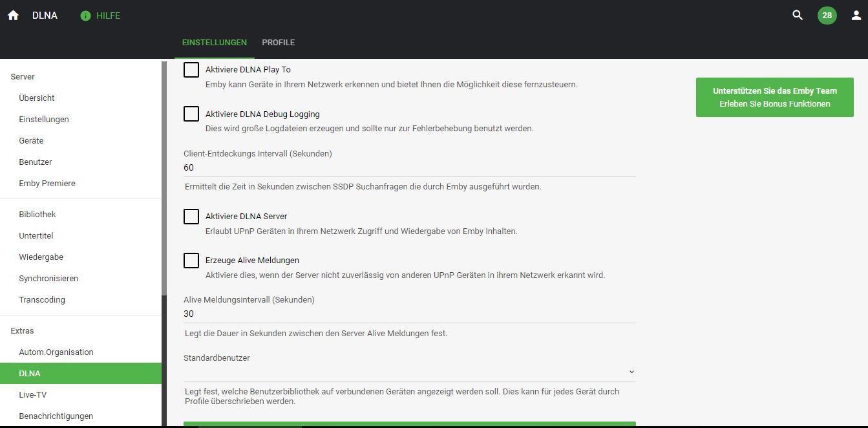Screen dimensions: 868x428
Task: Select Synchronisieren in the sidebar
Action: tap(81, 279)
